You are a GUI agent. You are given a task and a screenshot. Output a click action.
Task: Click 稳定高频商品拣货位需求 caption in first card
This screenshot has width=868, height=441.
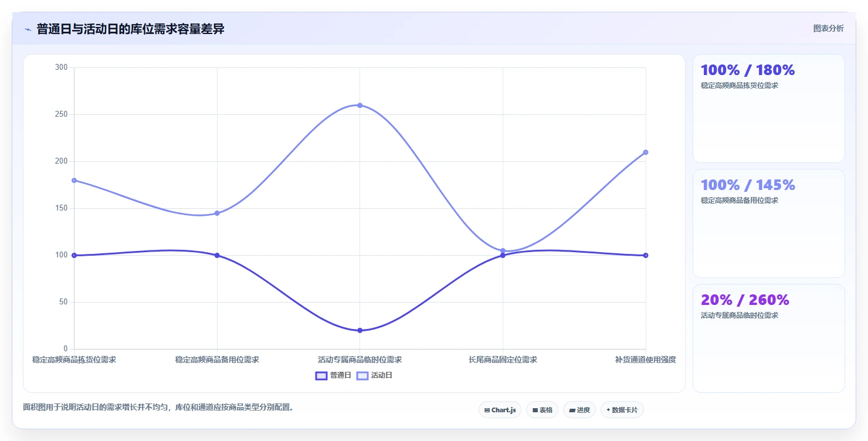(x=739, y=86)
